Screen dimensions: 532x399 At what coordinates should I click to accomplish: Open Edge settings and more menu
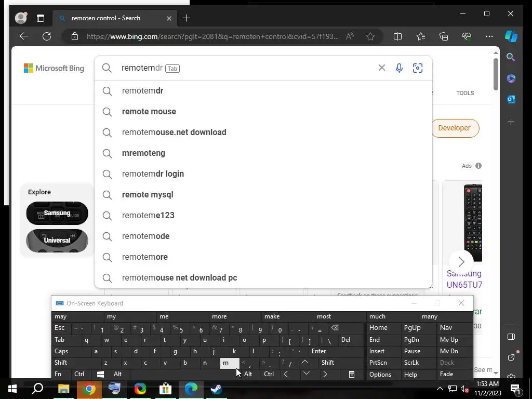[489, 36]
